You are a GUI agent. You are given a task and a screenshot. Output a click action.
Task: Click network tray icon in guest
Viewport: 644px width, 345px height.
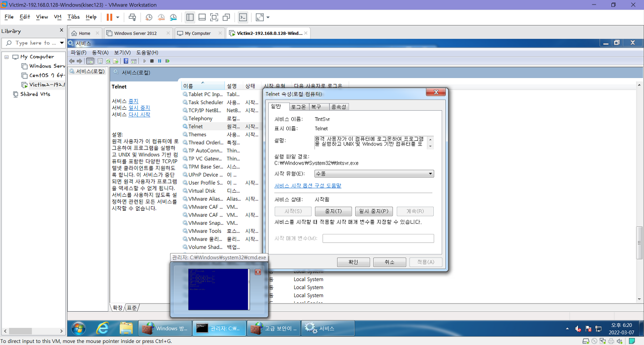[598, 328]
